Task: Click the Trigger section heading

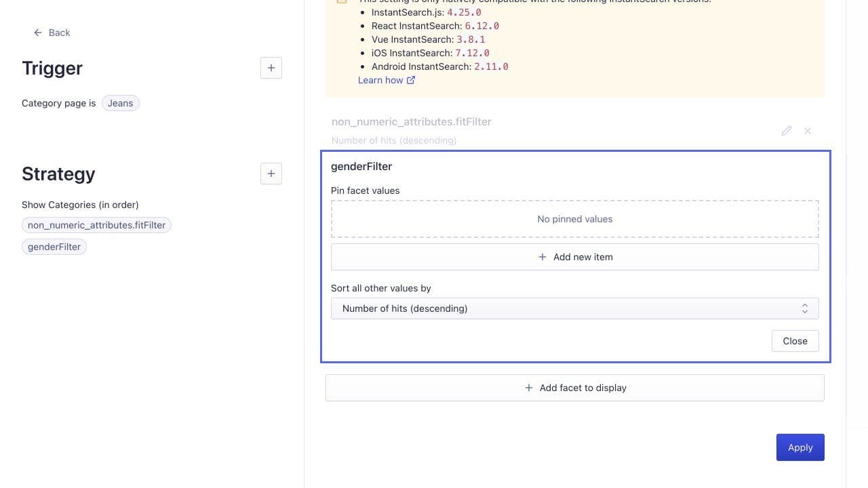Action: click(x=52, y=68)
